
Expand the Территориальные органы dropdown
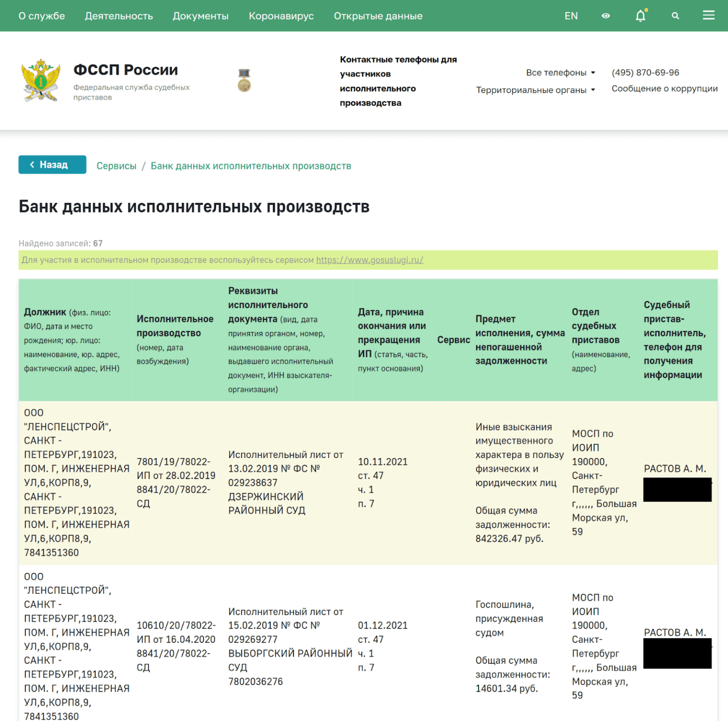tap(535, 90)
